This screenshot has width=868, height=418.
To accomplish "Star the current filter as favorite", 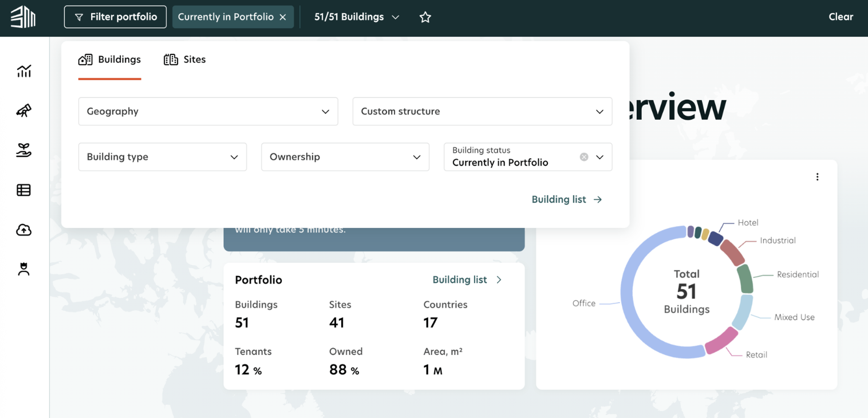I will 425,17.
